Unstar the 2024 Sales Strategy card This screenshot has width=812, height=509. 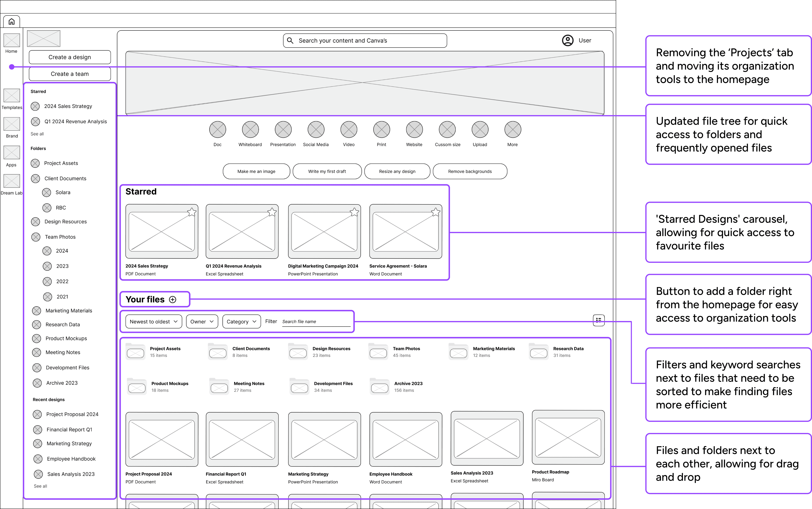[x=192, y=212]
